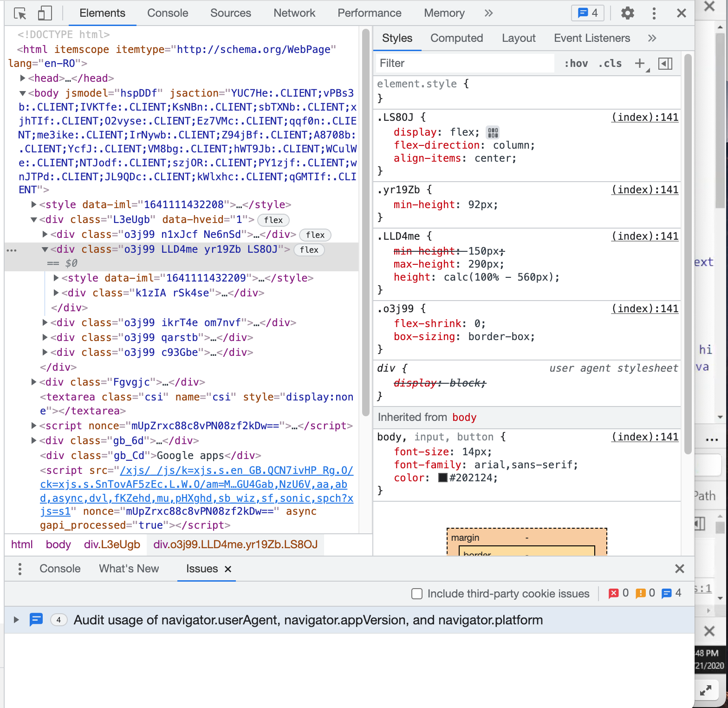
Task: Expand div class o3j99 c93Gbe node
Action: [x=45, y=352]
